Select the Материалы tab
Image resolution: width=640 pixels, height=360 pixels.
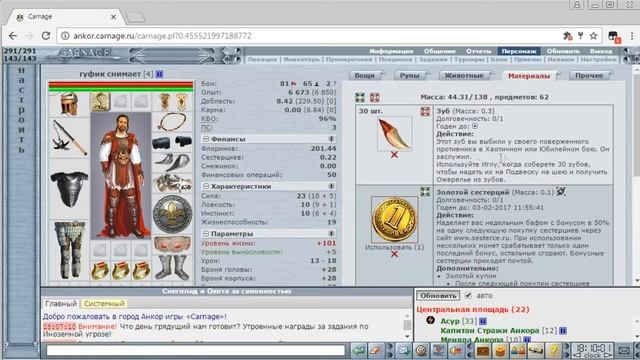point(530,76)
